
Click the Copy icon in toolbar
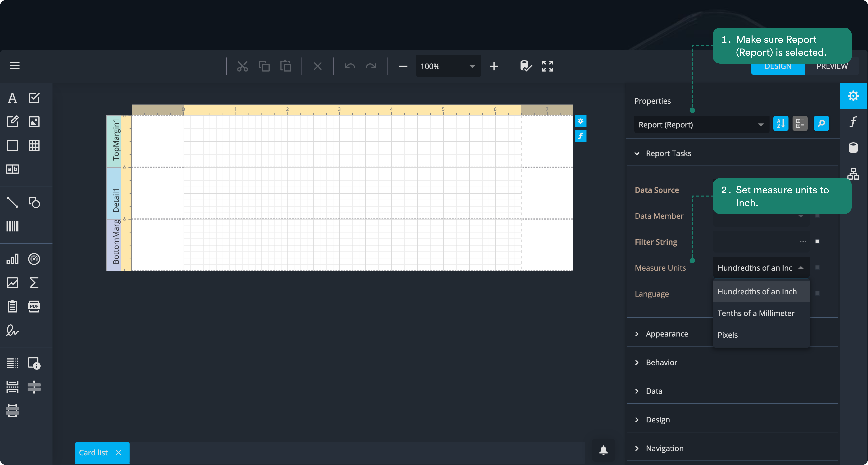[x=264, y=66]
